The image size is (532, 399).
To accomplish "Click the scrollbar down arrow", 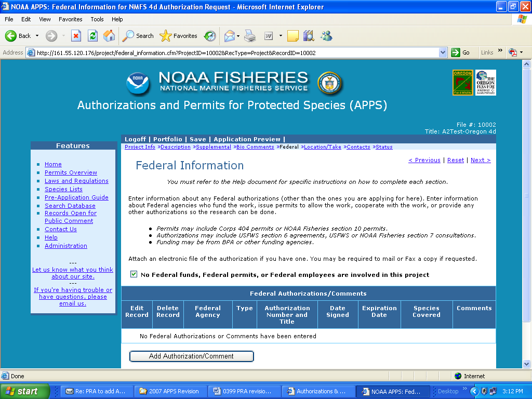I will pos(526,364).
